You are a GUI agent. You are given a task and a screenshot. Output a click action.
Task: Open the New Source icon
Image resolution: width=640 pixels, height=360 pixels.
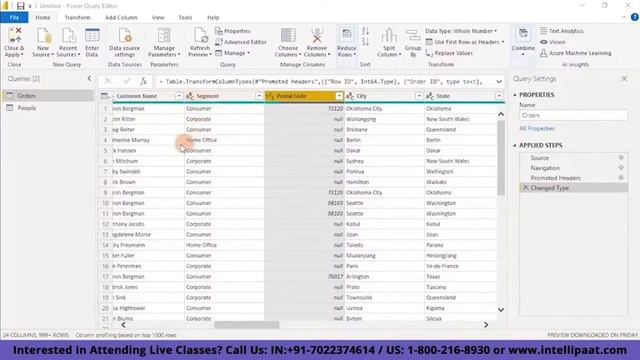pos(43,36)
